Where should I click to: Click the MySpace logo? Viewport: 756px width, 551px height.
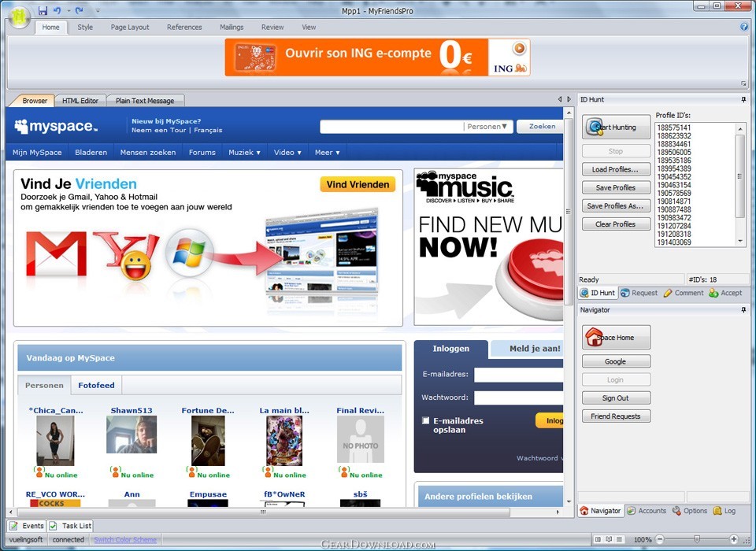56,126
